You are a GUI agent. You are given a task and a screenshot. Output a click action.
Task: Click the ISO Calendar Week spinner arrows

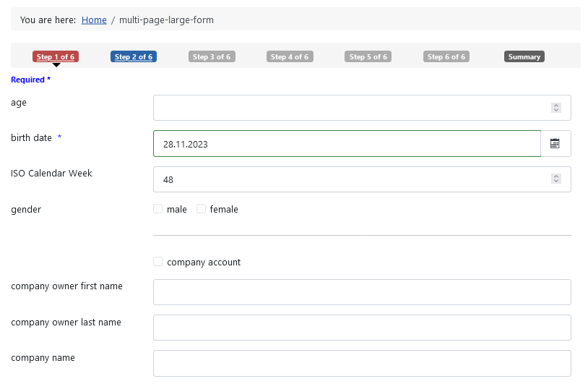pos(556,179)
